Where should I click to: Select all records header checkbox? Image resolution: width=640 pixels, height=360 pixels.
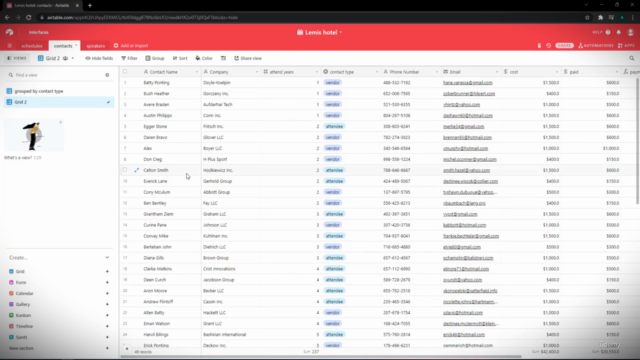tap(125, 71)
